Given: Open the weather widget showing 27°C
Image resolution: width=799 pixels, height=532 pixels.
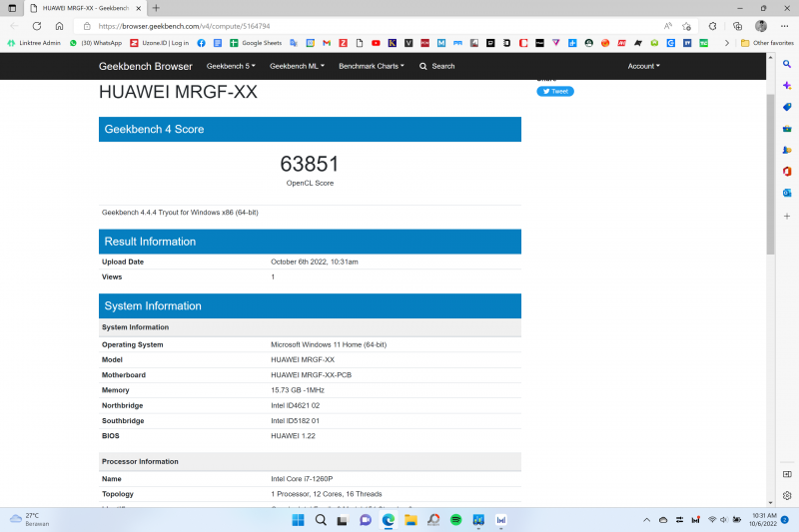Looking at the screenshot, I should [30, 519].
